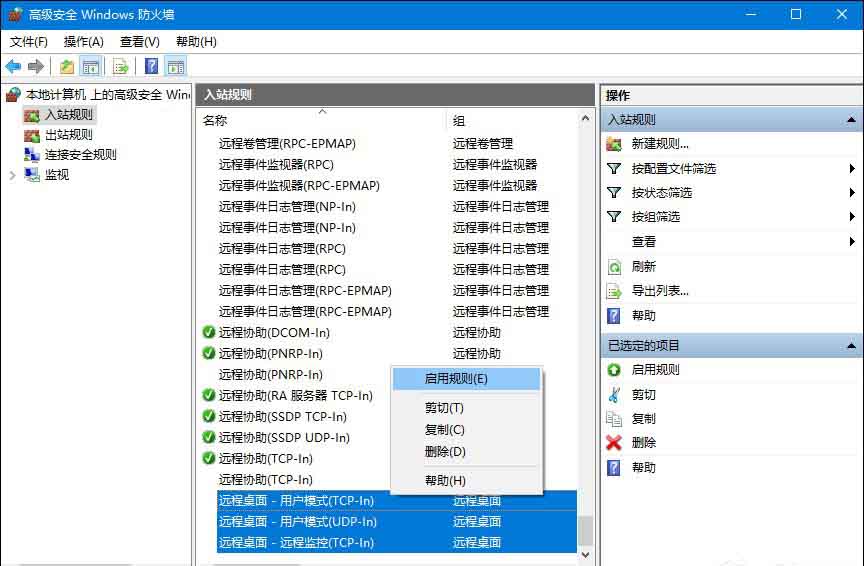The image size is (864, 566).
Task: Click 导出列表... in the actions pane
Action: point(660,291)
